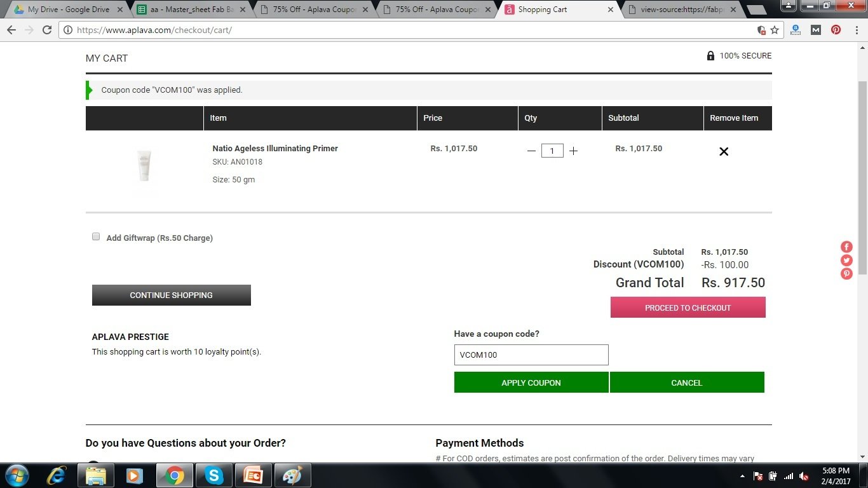View site info icon in address bar
The width and height of the screenshot is (868, 488).
(68, 30)
